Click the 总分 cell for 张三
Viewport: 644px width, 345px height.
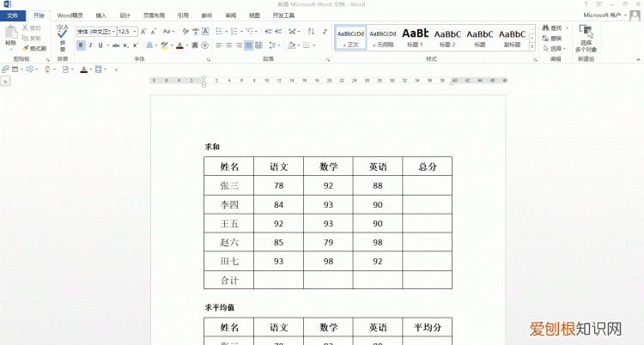tap(427, 185)
